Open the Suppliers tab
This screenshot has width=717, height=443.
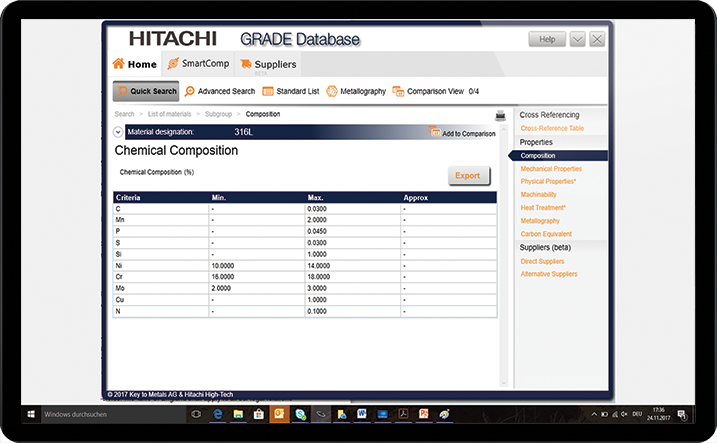click(x=268, y=64)
